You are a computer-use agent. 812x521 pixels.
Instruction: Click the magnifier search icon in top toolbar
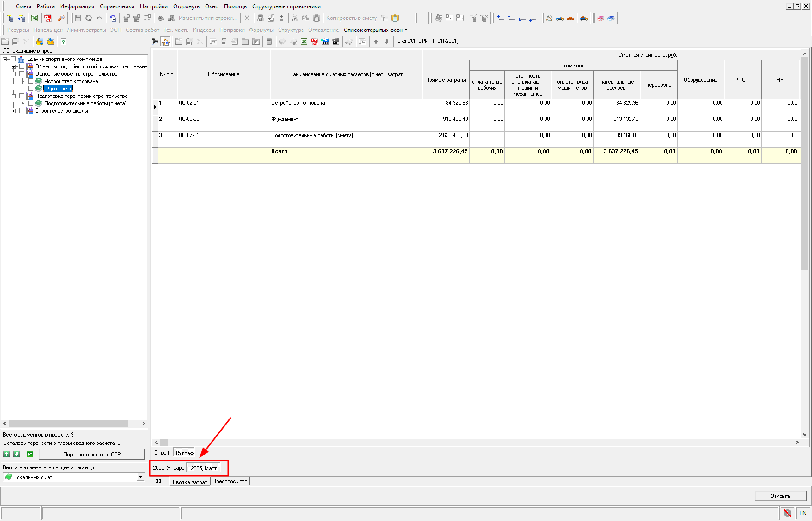(61, 18)
